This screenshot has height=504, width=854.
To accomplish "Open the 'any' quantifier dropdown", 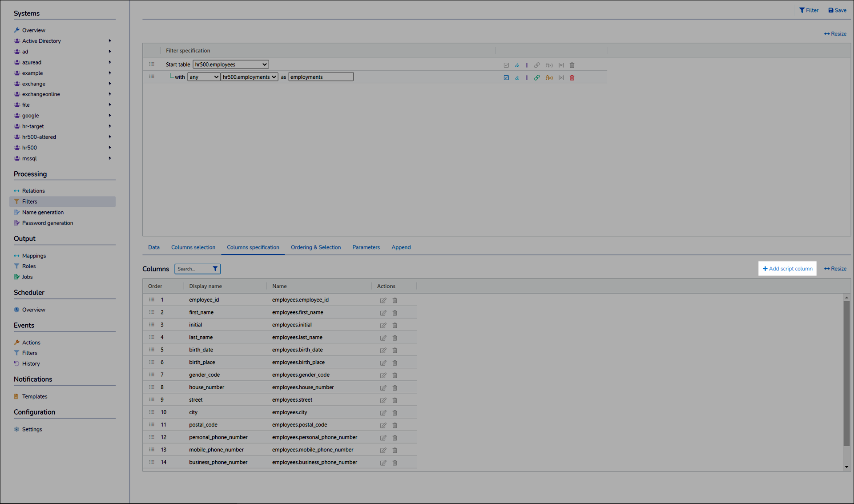I will pos(204,77).
